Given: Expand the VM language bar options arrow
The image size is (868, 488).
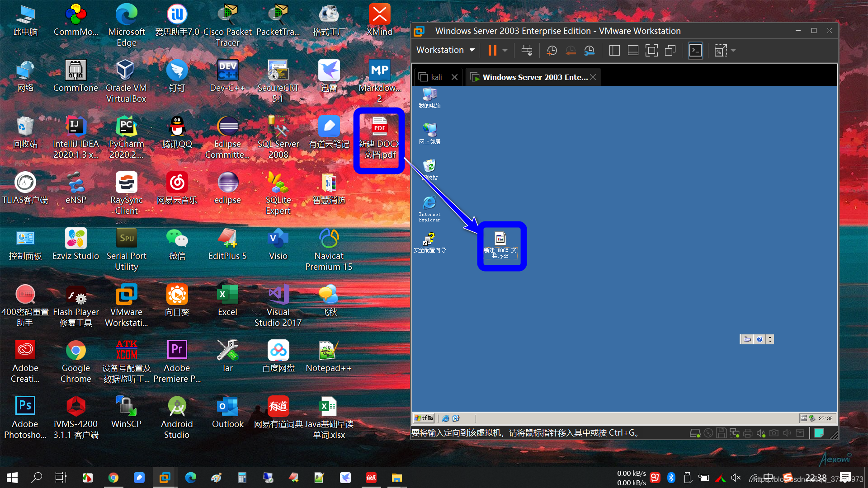Looking at the screenshot, I should coord(770,339).
